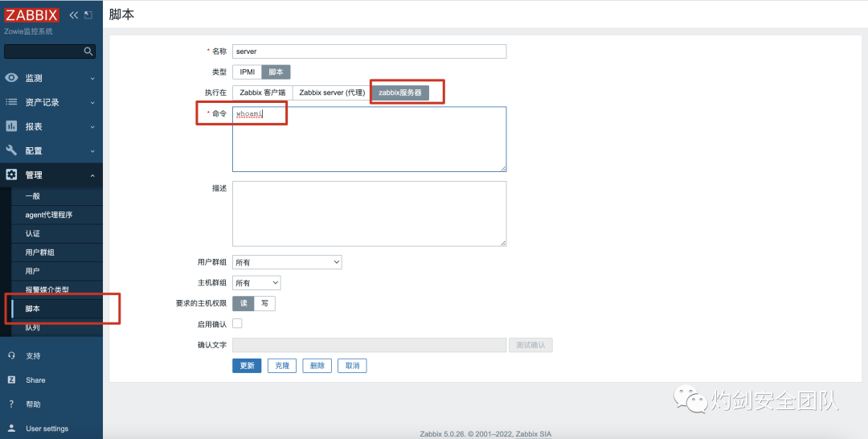
Task: Expand the 配置 menu chevron
Action: coord(92,151)
